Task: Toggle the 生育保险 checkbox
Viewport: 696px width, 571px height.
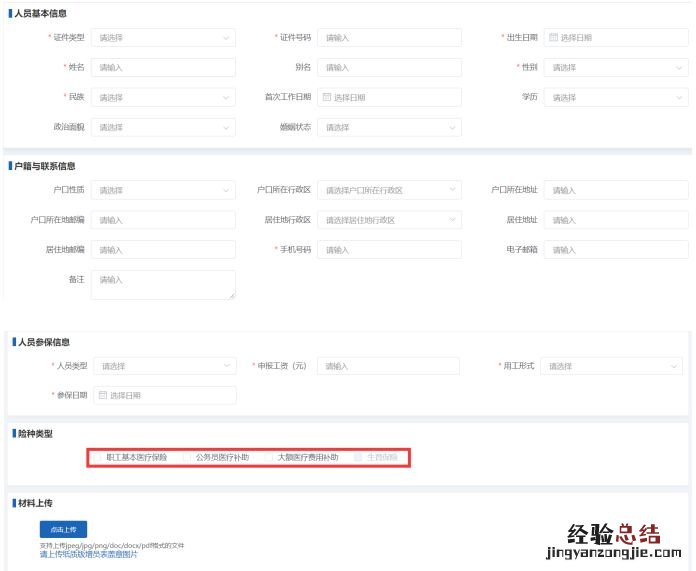Action: [x=359, y=457]
